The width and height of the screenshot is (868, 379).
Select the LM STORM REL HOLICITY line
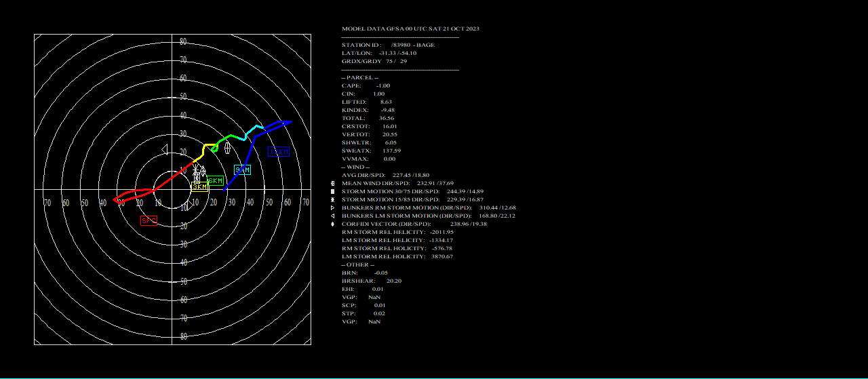[397, 256]
